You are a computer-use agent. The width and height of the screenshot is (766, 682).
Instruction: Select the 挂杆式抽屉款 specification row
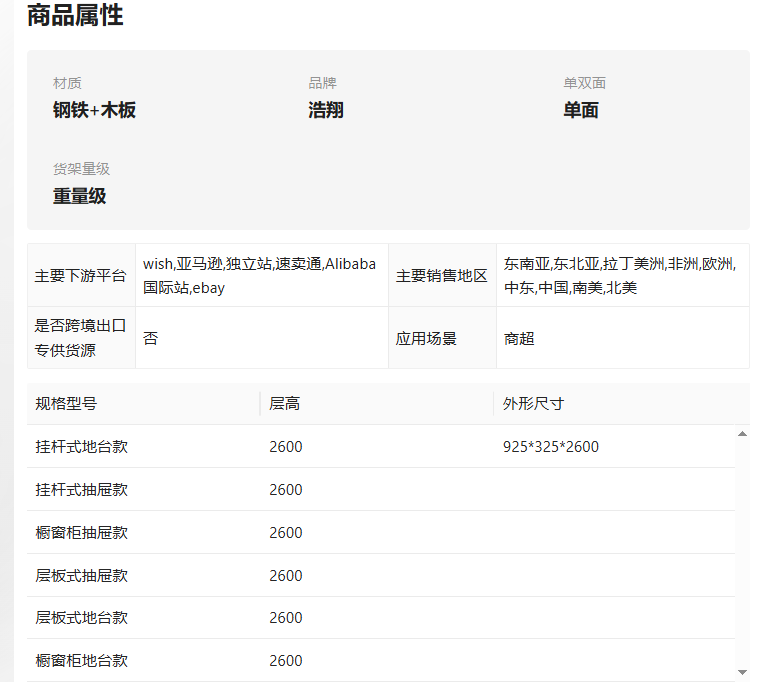coord(381,490)
